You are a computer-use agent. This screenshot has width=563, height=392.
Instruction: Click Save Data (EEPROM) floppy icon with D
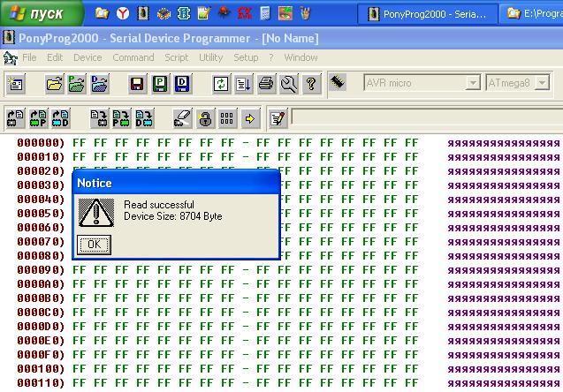[x=182, y=84]
